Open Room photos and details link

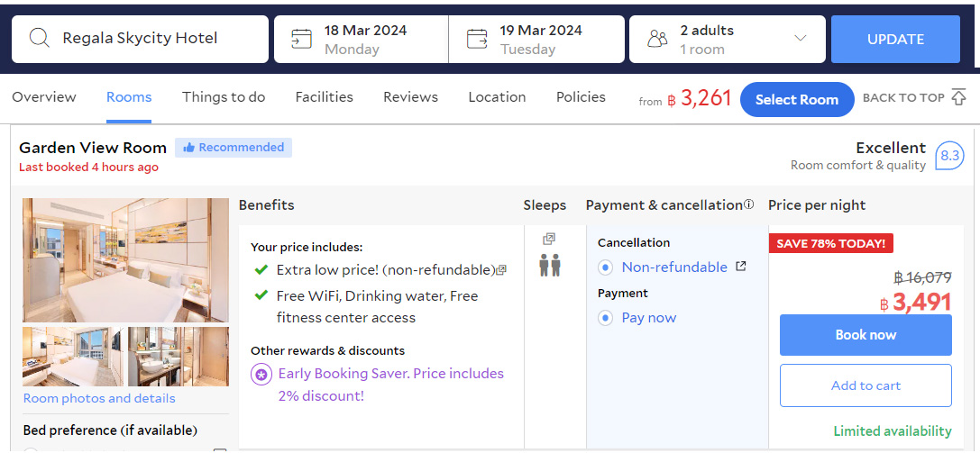tap(99, 398)
